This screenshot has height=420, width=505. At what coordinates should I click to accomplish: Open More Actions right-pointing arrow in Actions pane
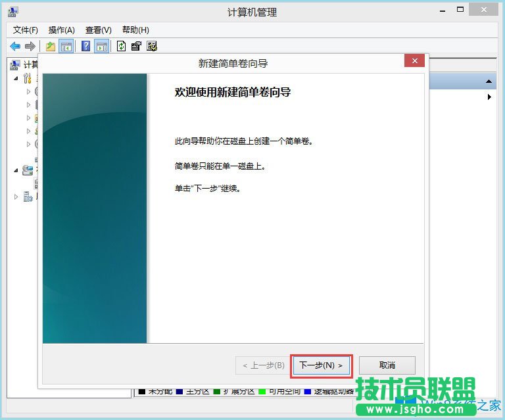489,97
